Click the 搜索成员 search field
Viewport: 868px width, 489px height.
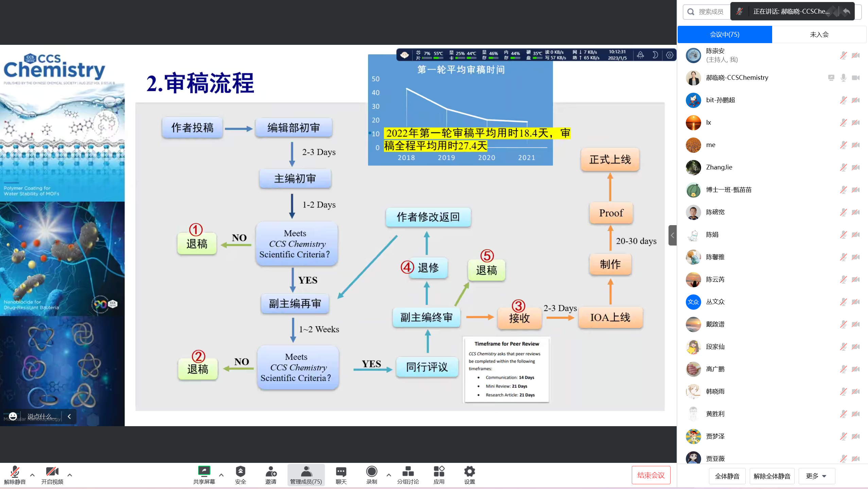point(710,12)
